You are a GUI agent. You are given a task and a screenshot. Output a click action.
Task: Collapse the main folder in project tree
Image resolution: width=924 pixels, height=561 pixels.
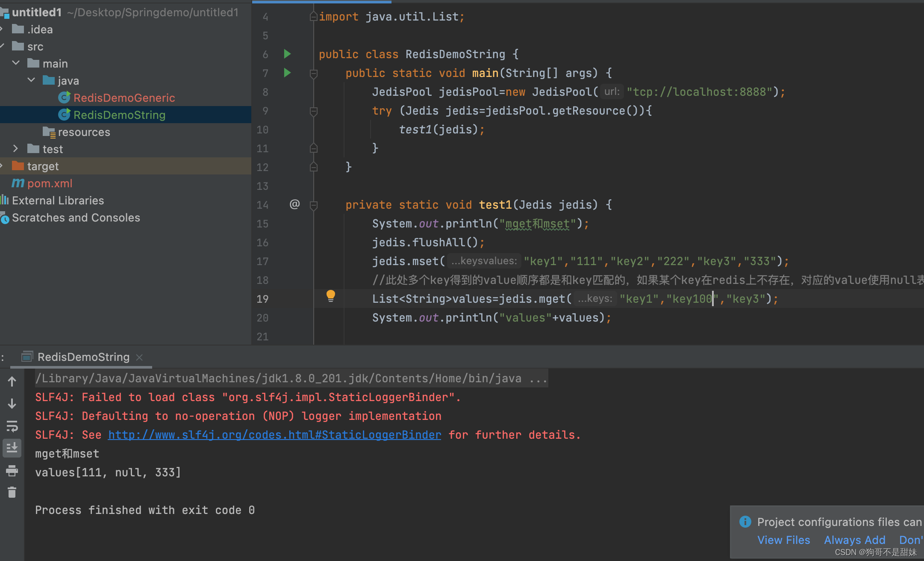click(x=16, y=63)
